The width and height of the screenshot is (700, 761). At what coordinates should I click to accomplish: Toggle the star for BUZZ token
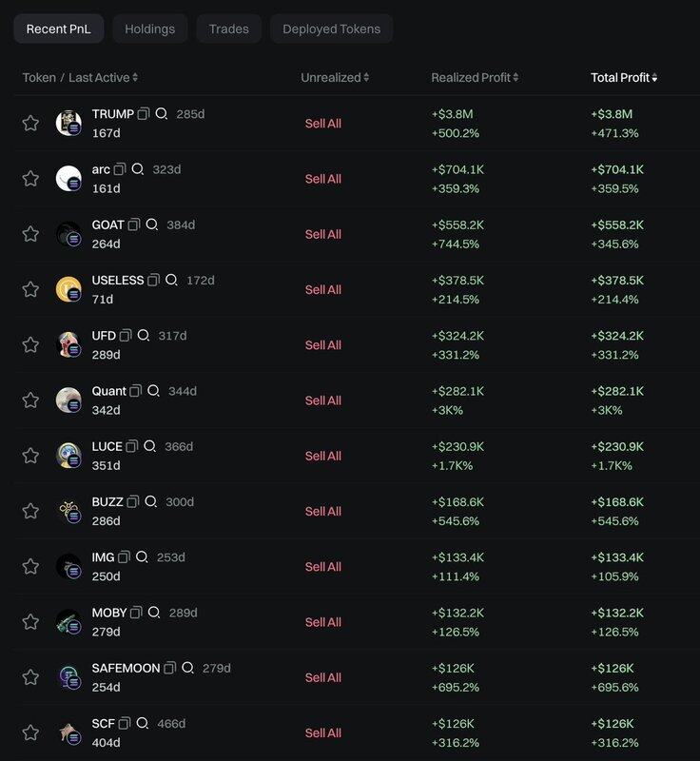(x=30, y=511)
